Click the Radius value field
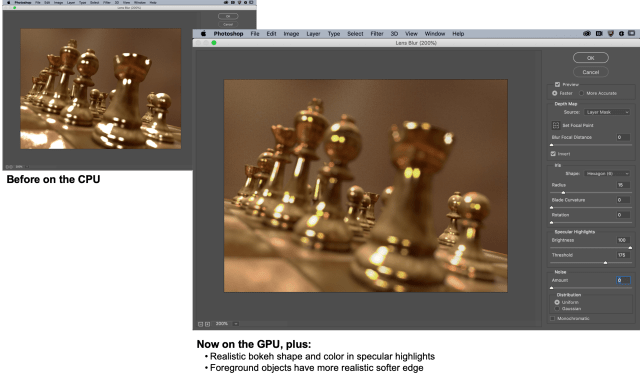The height and width of the screenshot is (378, 640). 623,185
